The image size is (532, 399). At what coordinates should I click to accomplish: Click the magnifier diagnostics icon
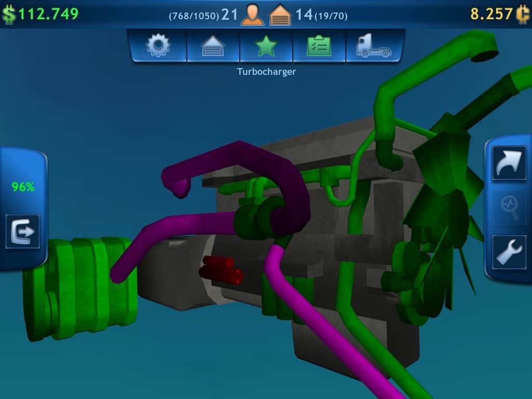tap(509, 207)
